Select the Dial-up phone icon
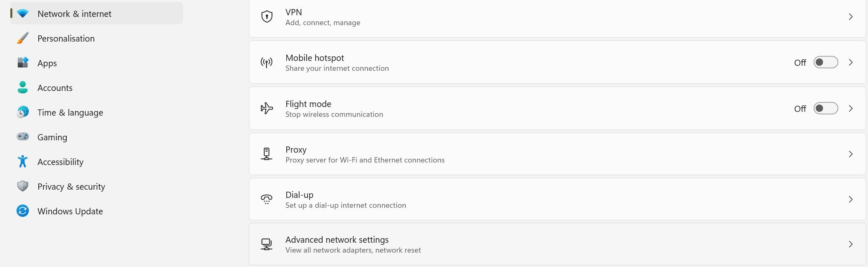Screen dimensions: 868x267 tap(267, 200)
